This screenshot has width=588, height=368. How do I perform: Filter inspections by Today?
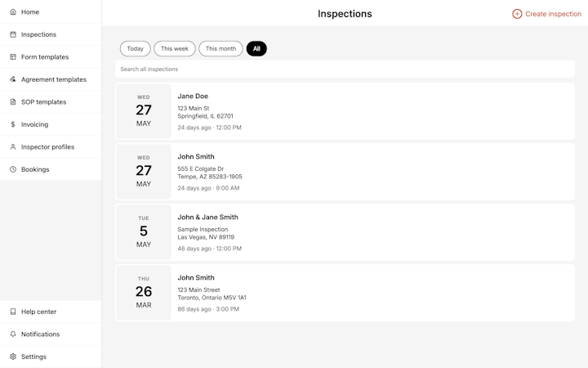[x=136, y=48]
